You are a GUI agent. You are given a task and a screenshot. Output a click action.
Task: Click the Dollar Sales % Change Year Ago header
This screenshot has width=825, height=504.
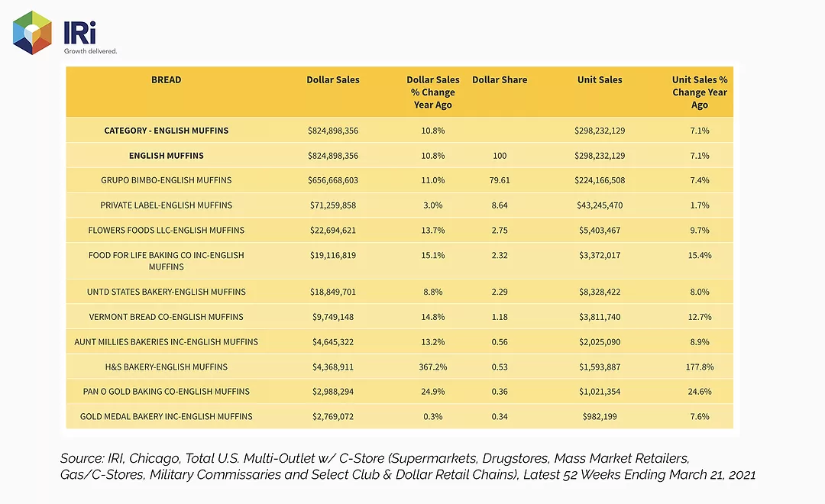[x=433, y=92]
